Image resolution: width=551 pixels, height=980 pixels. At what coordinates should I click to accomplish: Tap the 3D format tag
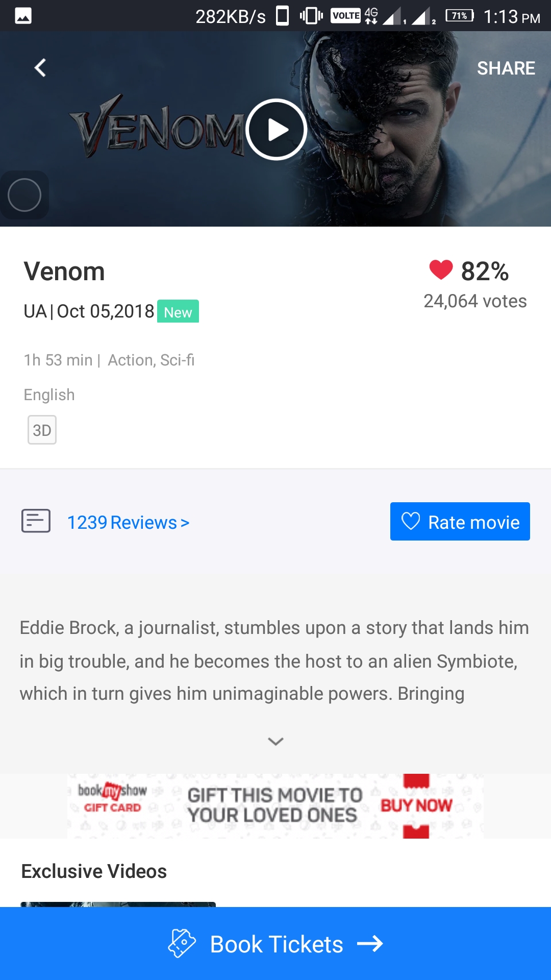pyautogui.click(x=42, y=430)
